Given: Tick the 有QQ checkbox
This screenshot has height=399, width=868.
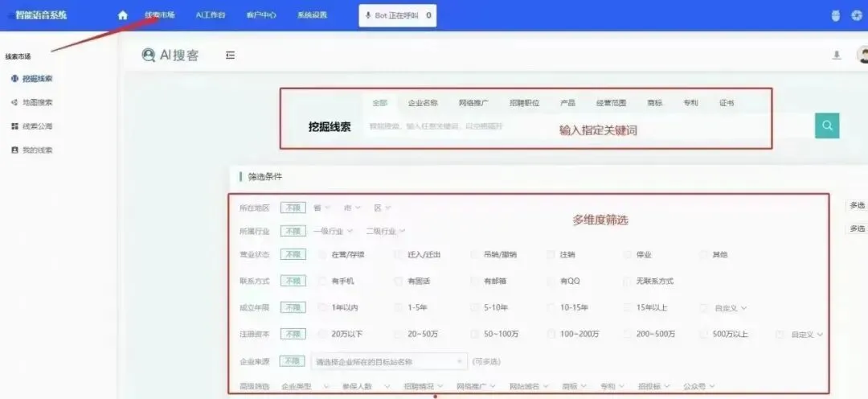Looking at the screenshot, I should (551, 281).
